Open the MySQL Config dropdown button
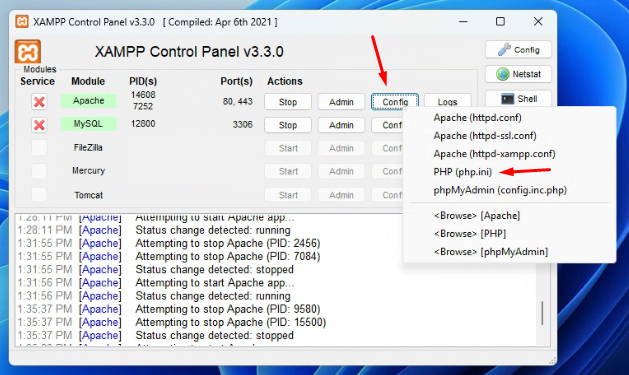This screenshot has height=375, width=629. coord(388,125)
